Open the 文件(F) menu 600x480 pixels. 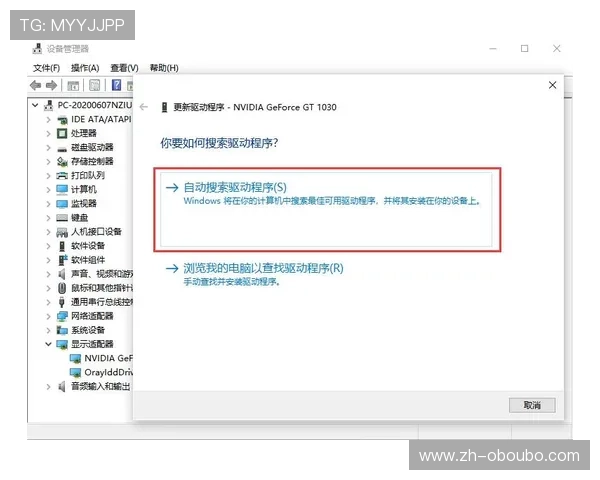[46, 68]
